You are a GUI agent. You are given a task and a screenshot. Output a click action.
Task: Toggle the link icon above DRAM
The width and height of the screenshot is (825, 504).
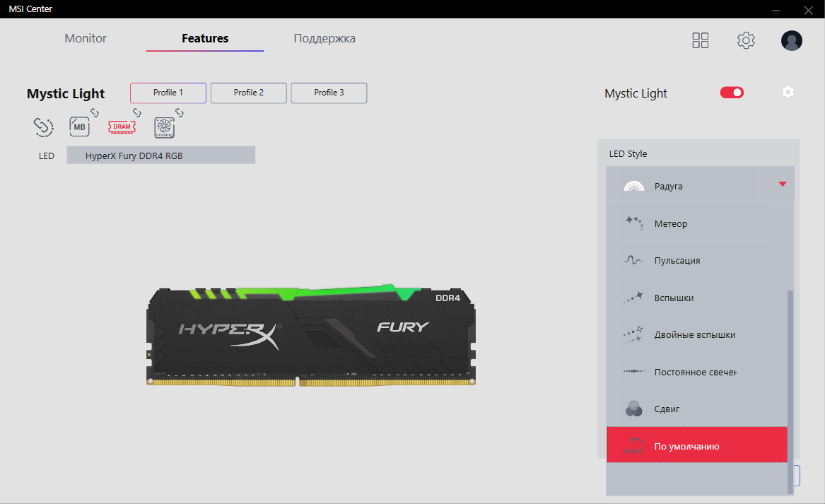tap(137, 112)
